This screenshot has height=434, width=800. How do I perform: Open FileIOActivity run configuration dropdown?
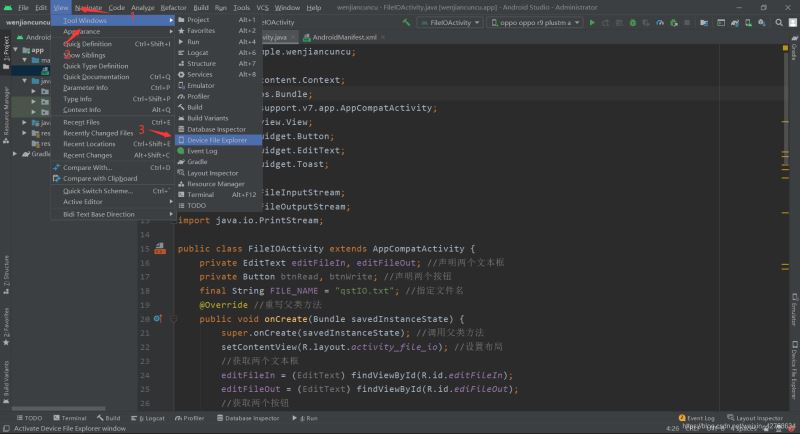[x=450, y=23]
